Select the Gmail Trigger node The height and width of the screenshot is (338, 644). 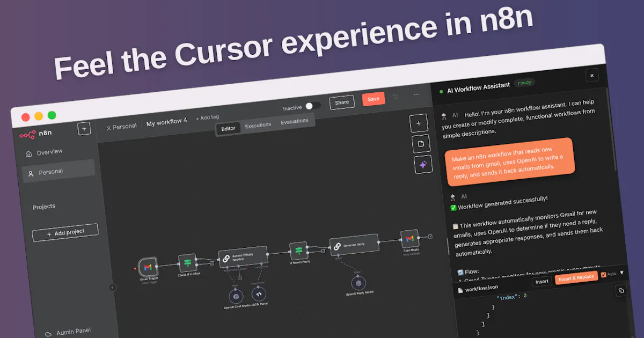point(148,267)
